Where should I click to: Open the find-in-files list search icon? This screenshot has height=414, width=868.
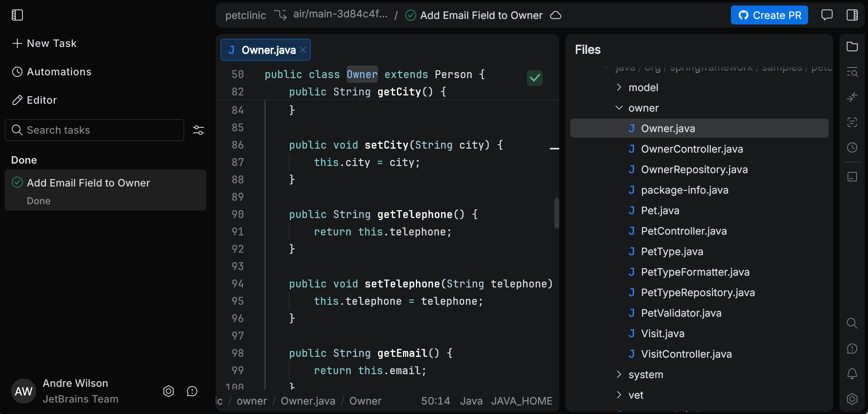852,72
